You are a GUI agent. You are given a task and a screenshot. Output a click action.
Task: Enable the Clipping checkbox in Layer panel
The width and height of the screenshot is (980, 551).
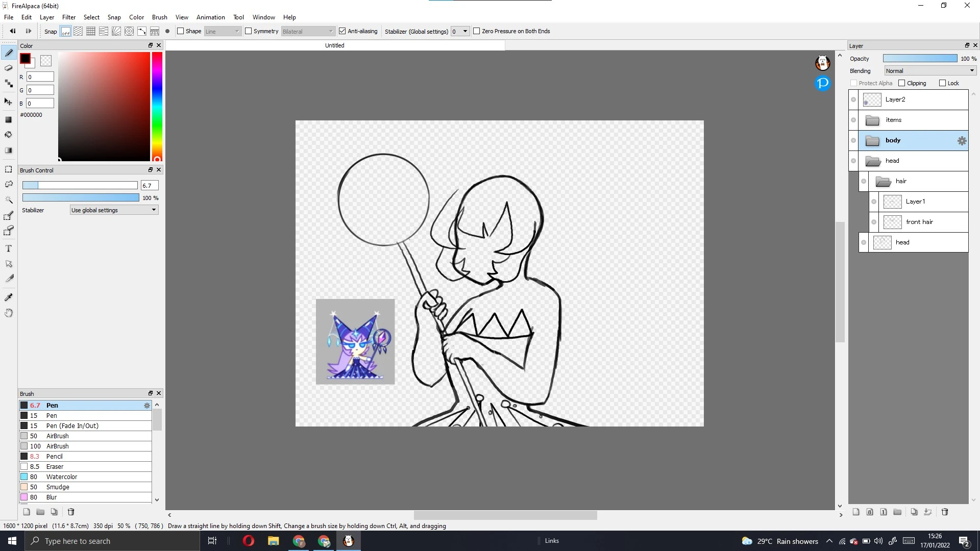(x=902, y=83)
